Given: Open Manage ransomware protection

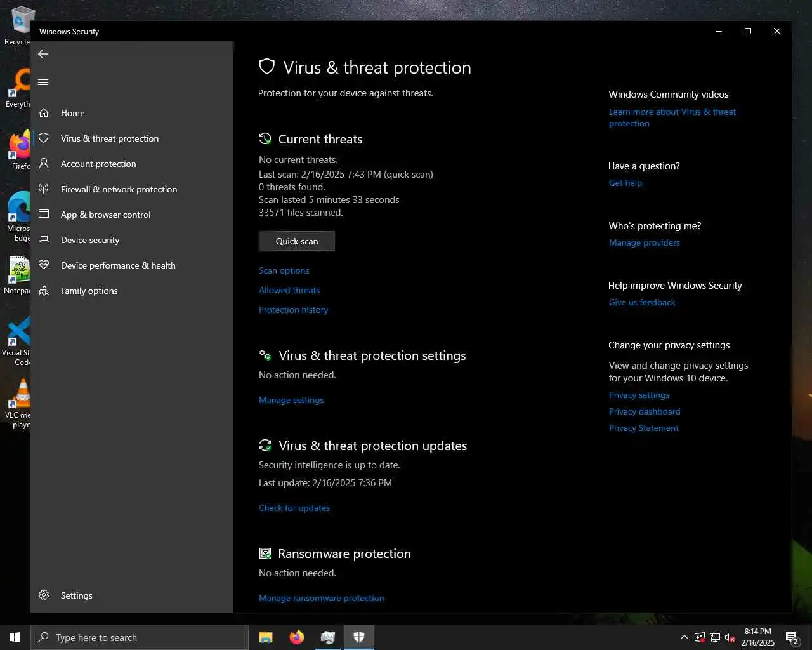Looking at the screenshot, I should tap(321, 598).
